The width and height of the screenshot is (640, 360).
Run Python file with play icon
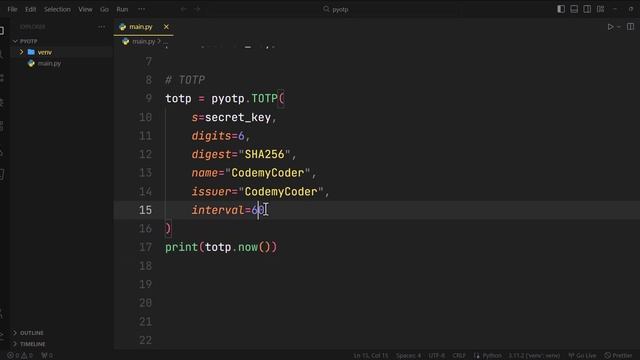coord(610,27)
